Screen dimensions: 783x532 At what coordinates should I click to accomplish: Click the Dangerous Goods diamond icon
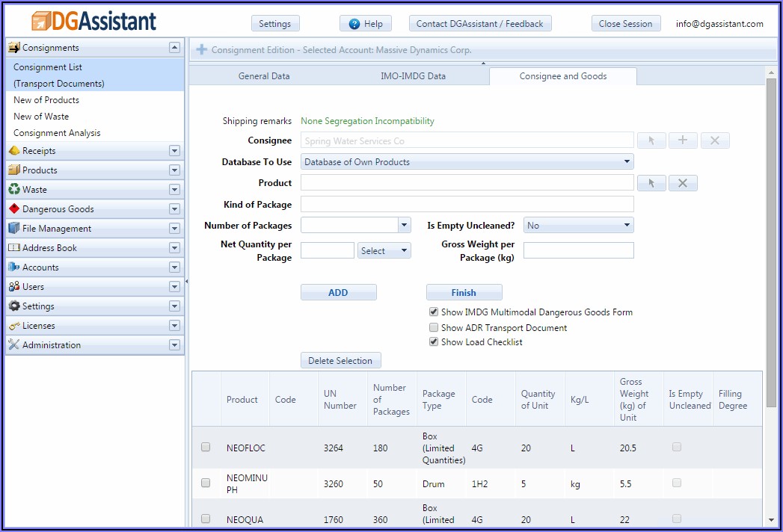tap(14, 209)
